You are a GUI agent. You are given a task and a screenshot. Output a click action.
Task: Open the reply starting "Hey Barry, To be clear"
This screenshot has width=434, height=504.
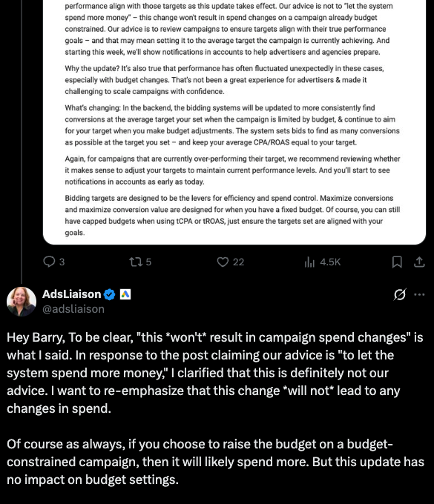click(x=215, y=373)
